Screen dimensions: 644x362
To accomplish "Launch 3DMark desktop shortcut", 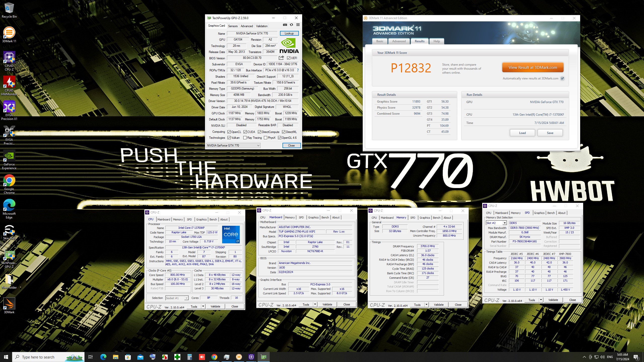I will [9, 306].
